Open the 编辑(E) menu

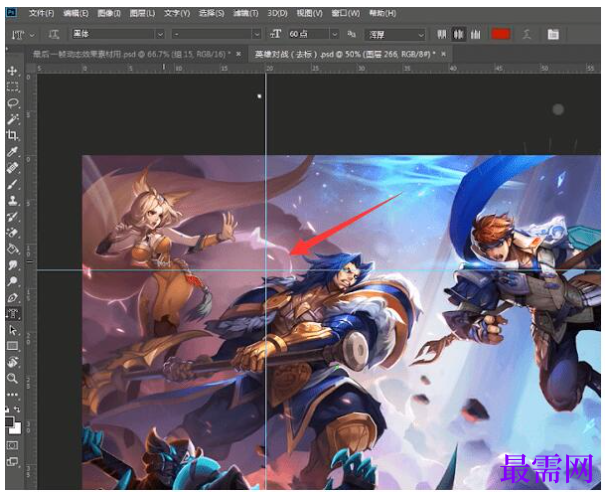(x=76, y=13)
